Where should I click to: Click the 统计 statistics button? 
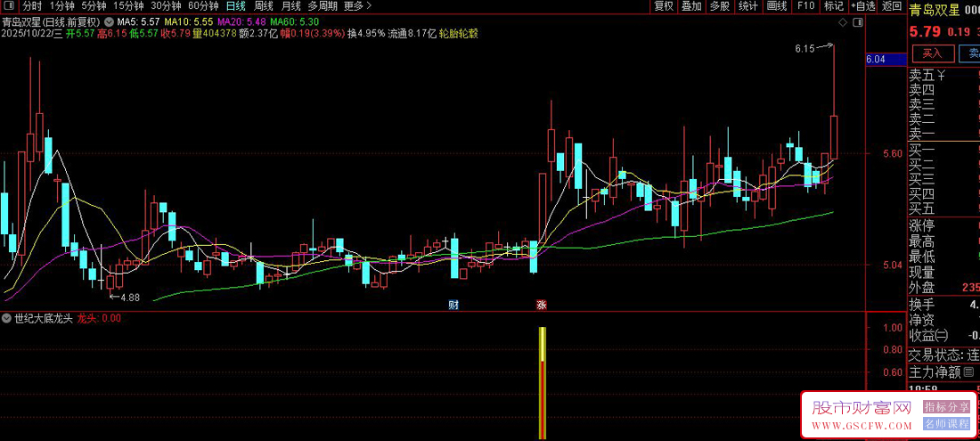(748, 6)
